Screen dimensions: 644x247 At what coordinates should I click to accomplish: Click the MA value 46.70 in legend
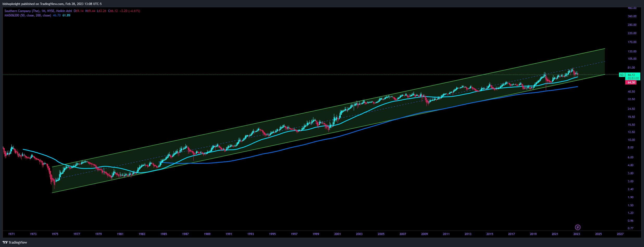click(57, 15)
